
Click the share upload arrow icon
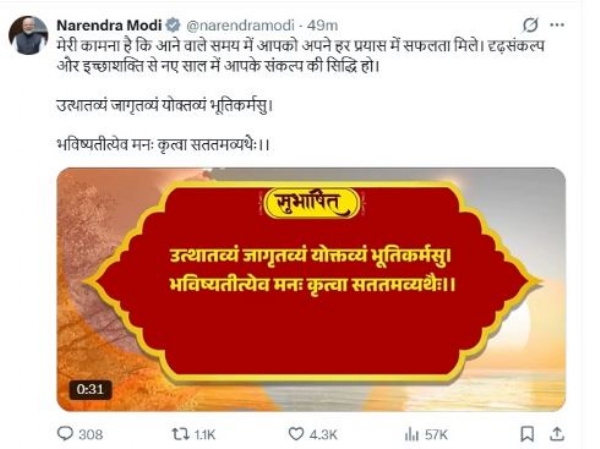(557, 434)
